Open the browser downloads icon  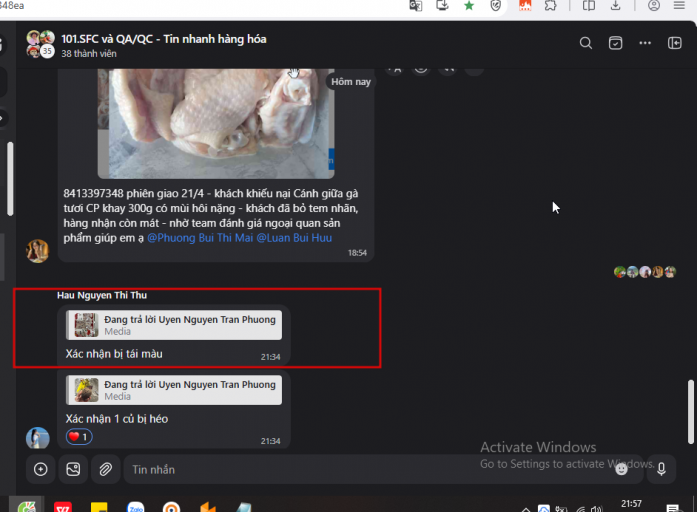(616, 6)
